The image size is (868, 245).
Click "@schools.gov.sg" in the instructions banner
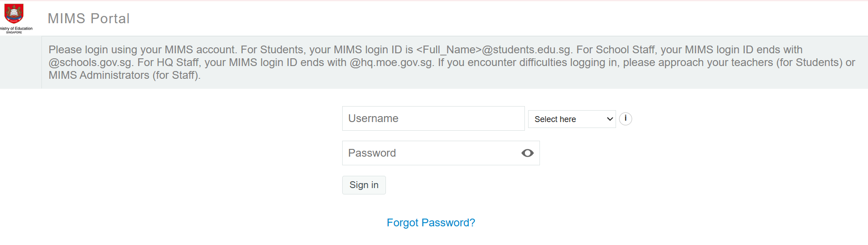[x=90, y=62]
